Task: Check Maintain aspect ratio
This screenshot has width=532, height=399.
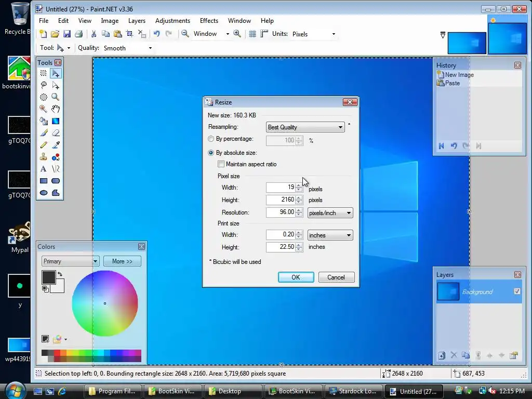Action: click(x=221, y=164)
